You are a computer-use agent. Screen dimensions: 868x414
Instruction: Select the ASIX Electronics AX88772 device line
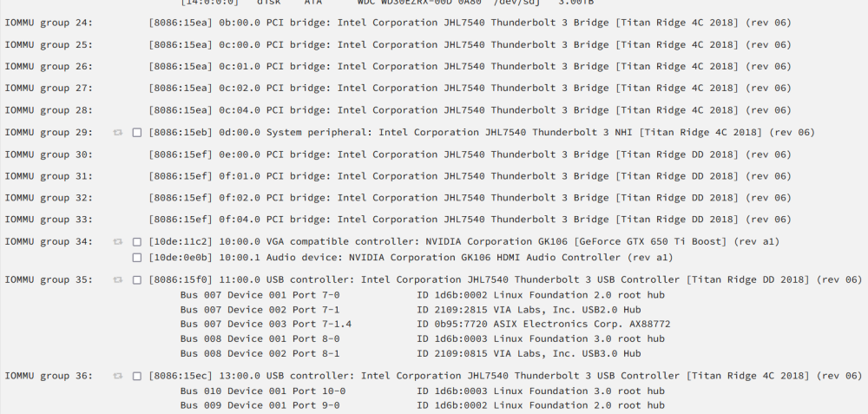425,324
